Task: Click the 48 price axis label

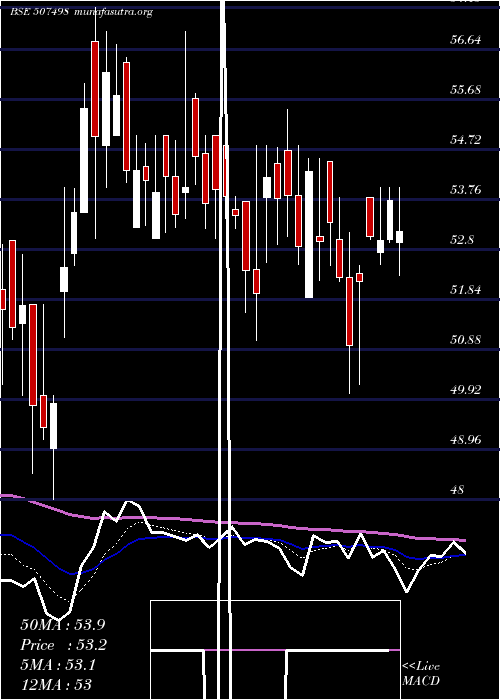Action: [x=458, y=490]
